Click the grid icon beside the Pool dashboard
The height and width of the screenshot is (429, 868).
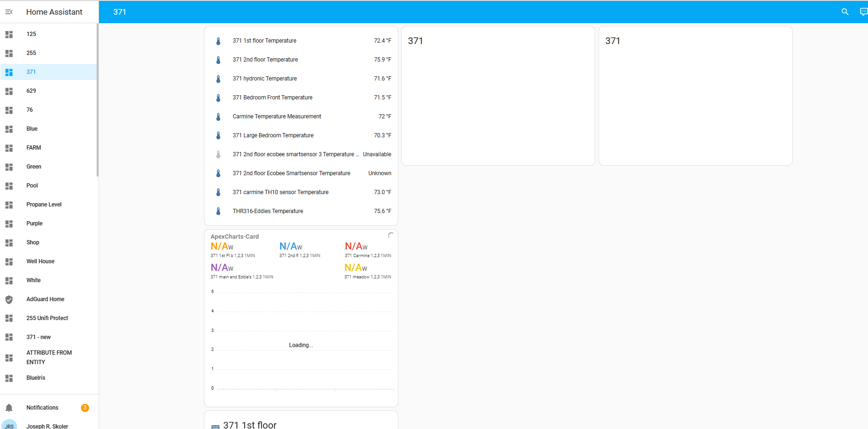pyautogui.click(x=9, y=186)
